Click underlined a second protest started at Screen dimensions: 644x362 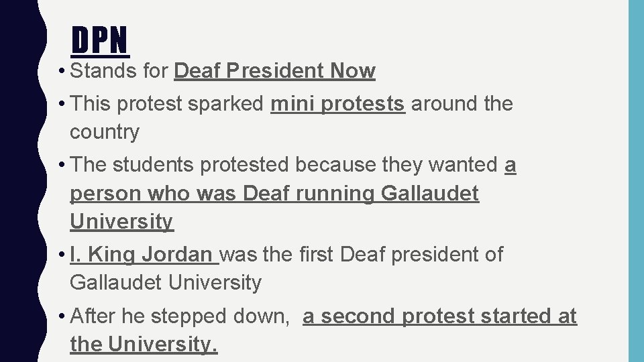439,316
